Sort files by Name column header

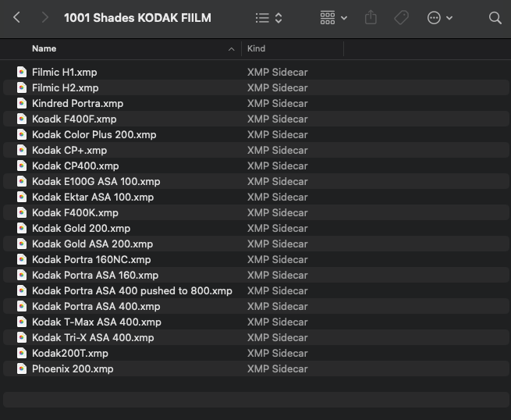(x=44, y=48)
